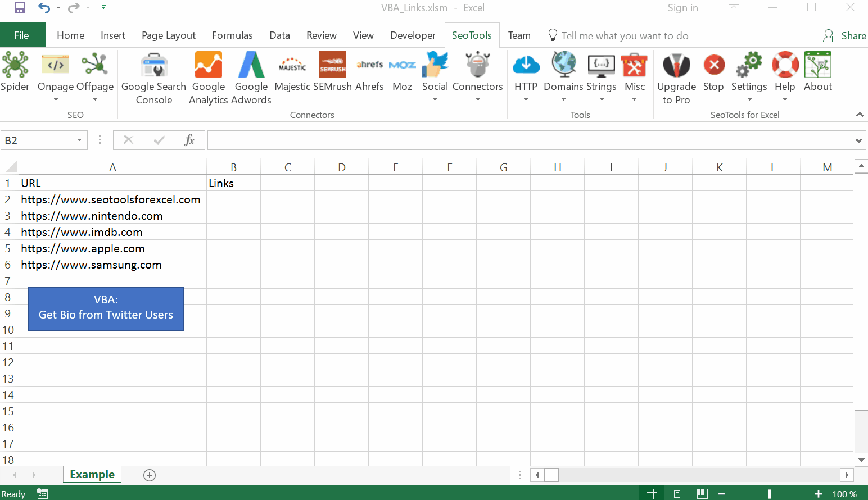The width and height of the screenshot is (868, 500).
Task: Open the Offpage SEO tools
Action: pyautogui.click(x=95, y=76)
